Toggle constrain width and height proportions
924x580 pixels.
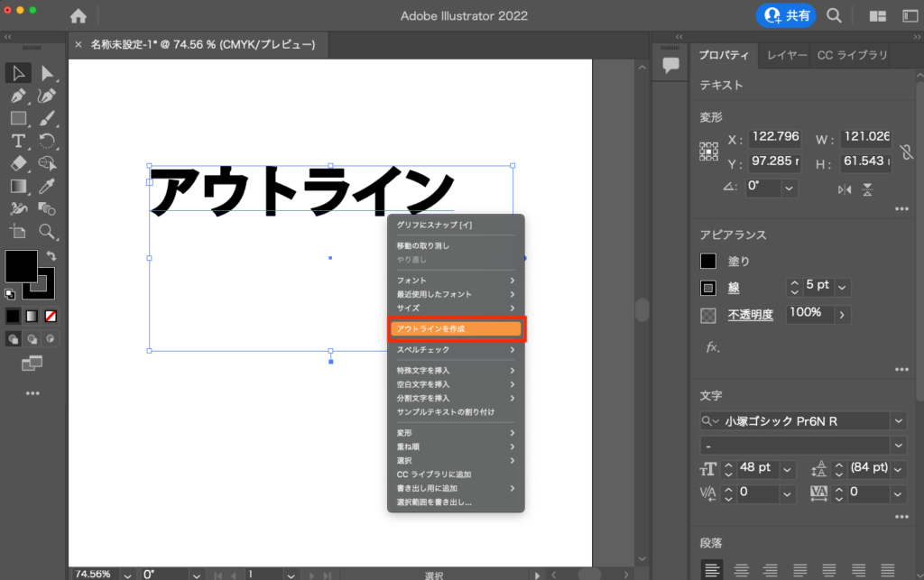tap(906, 152)
